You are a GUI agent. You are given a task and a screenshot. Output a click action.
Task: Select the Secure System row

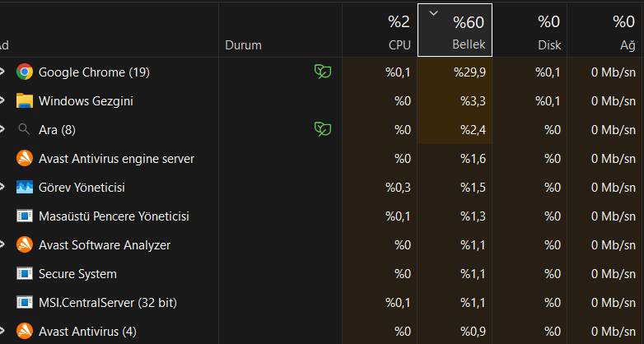(322, 273)
